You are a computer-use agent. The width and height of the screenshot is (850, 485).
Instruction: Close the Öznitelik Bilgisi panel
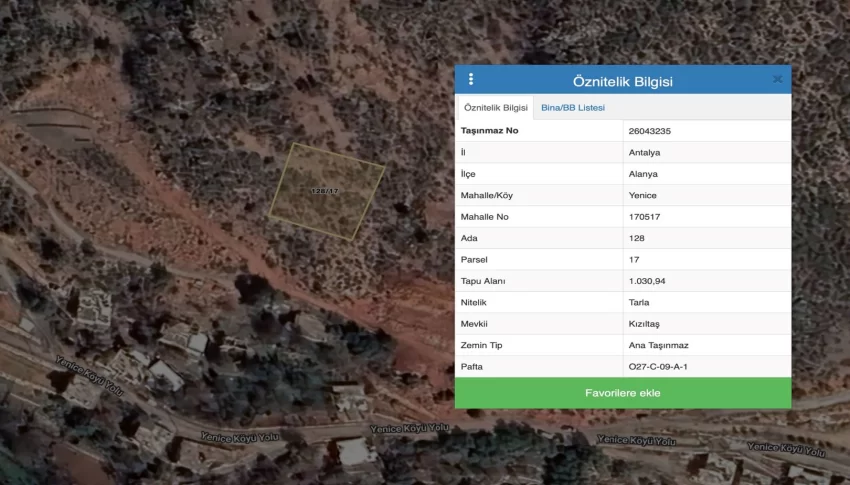777,79
